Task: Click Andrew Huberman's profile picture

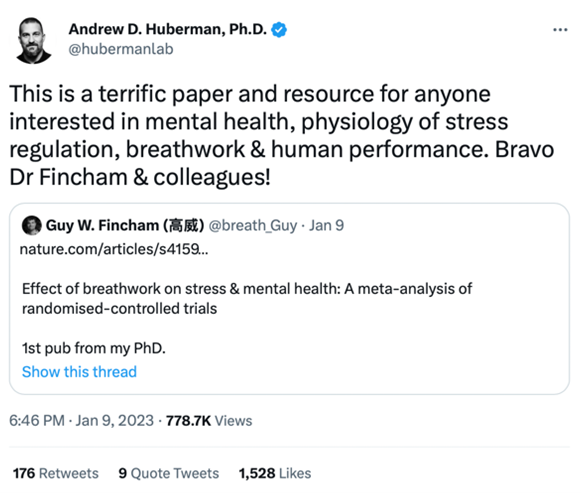Action: (x=33, y=40)
